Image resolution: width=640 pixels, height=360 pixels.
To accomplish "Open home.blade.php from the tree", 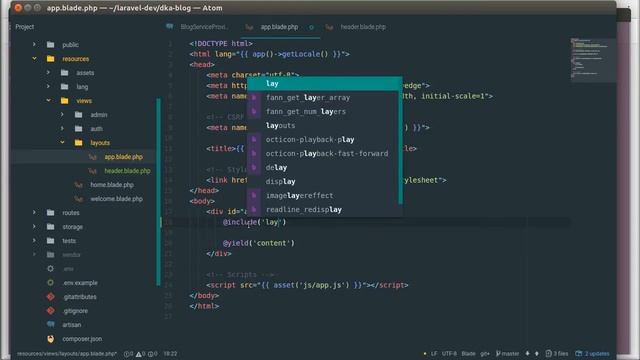I will coord(112,185).
